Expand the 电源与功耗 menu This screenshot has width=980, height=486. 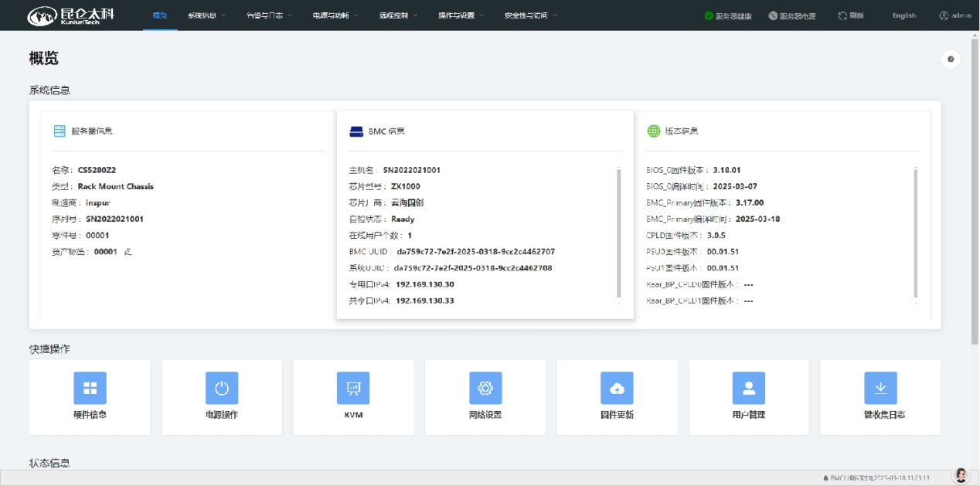click(x=335, y=15)
